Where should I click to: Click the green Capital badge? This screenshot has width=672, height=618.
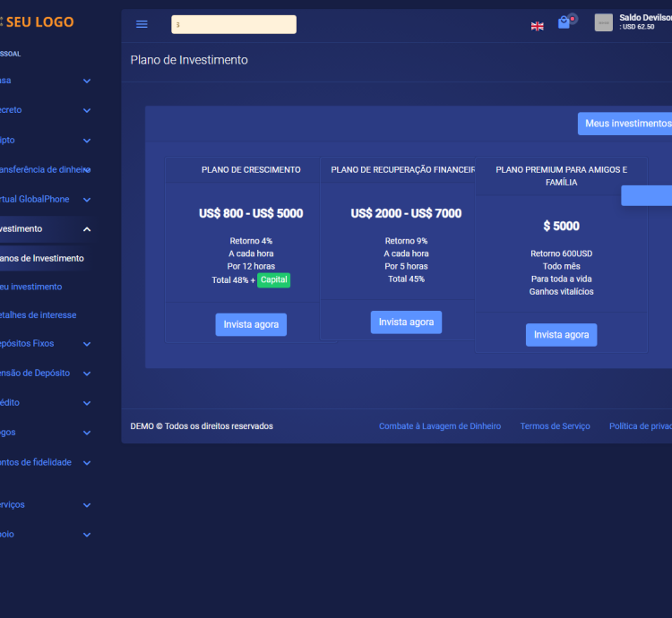coord(273,280)
